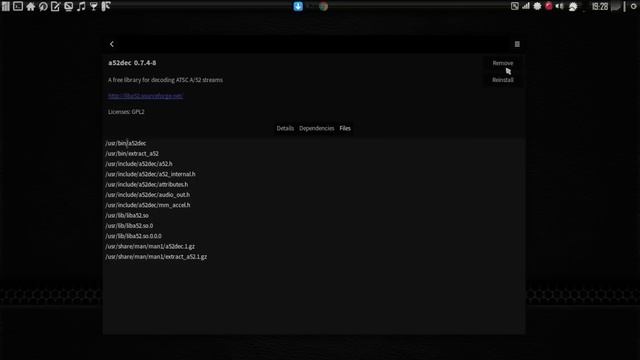Select the mm_accel.h file path
This screenshot has height=360, width=640.
click(148, 205)
